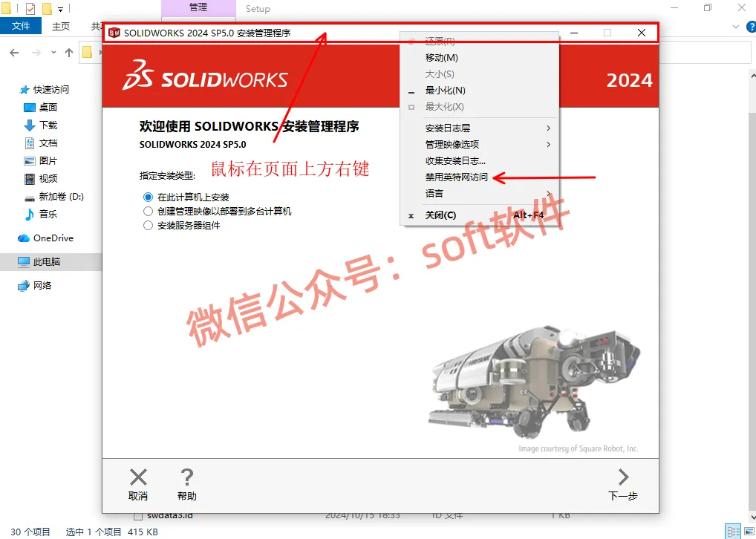756x539 pixels.
Task: Switch Explorer to large icons view
Action: click(x=749, y=532)
